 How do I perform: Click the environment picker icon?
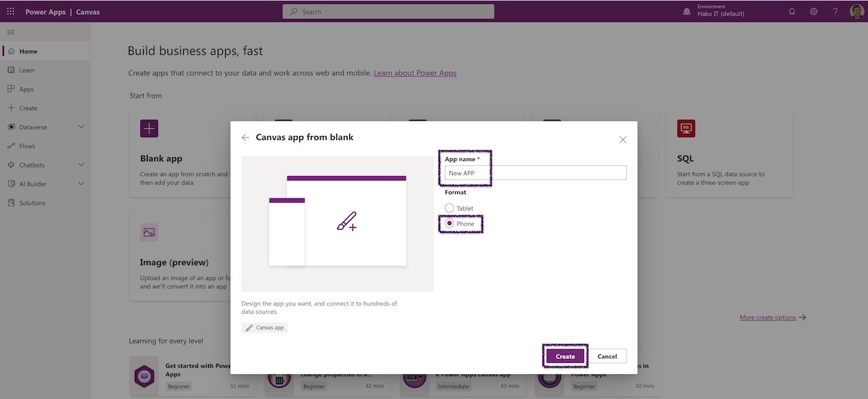(687, 12)
